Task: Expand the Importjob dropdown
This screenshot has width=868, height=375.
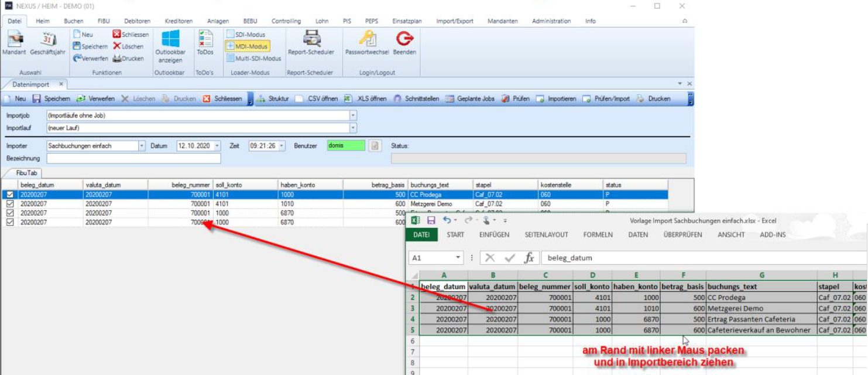Action: pyautogui.click(x=353, y=116)
